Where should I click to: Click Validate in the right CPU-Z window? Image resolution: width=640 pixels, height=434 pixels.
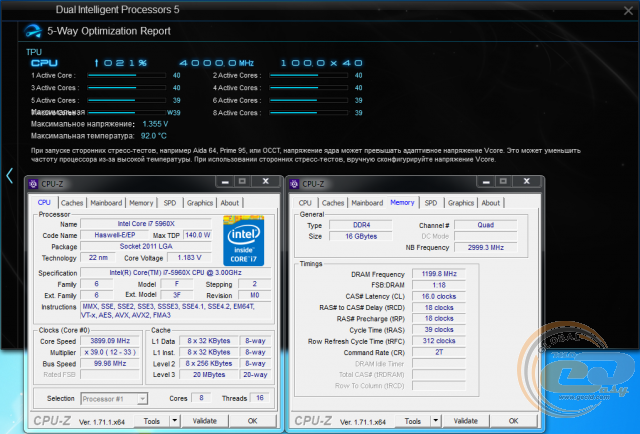point(466,421)
